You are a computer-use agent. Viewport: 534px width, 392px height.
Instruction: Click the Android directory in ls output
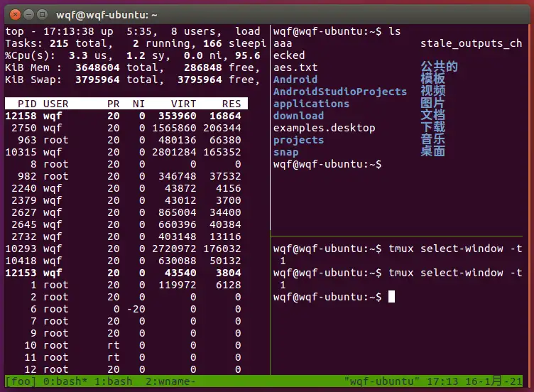[x=295, y=80]
